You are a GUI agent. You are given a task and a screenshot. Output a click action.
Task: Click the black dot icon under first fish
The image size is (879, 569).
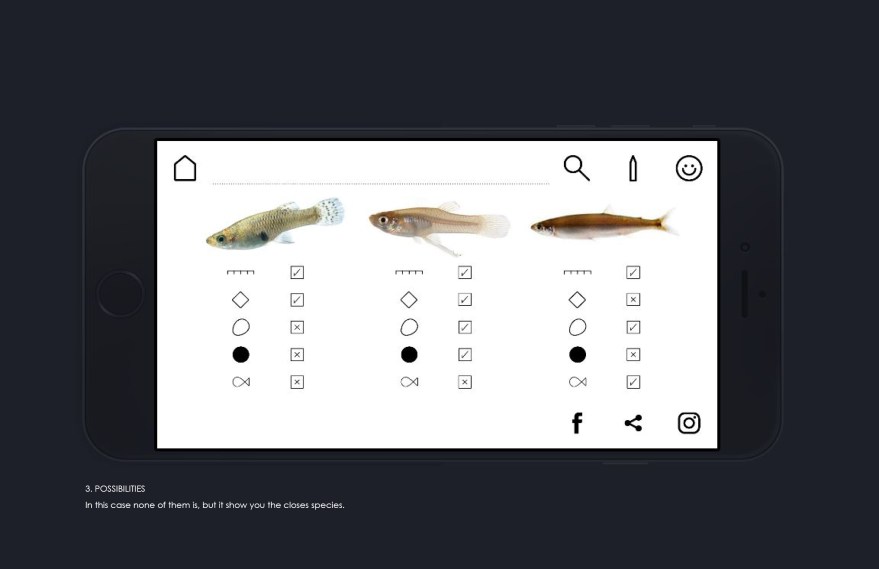(x=240, y=355)
